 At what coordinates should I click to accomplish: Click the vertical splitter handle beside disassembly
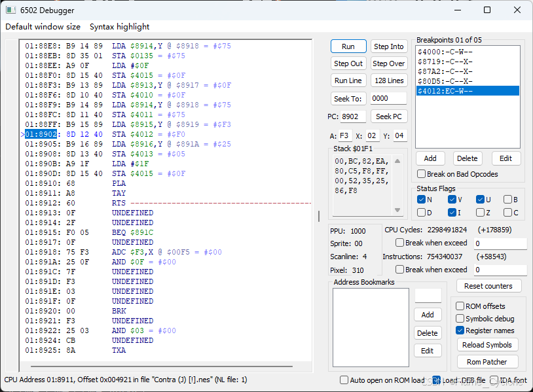pos(319,216)
